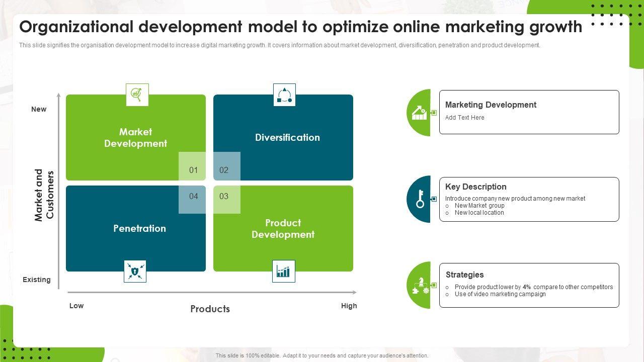The height and width of the screenshot is (362, 644).
Task: Click the 'New Market group' bullet
Action: tap(479, 206)
